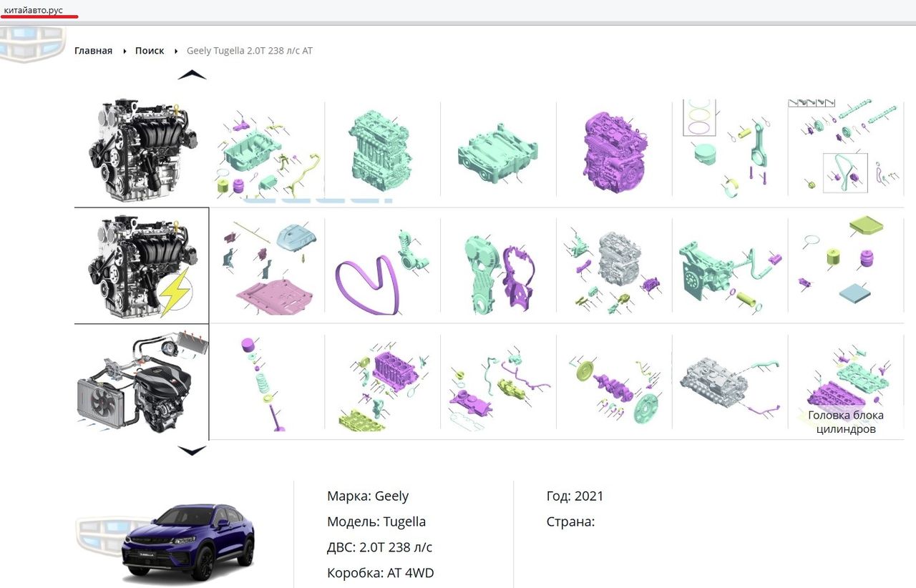This screenshot has width=916, height=588.
Task: Select the first engine category image
Action: tap(142, 150)
